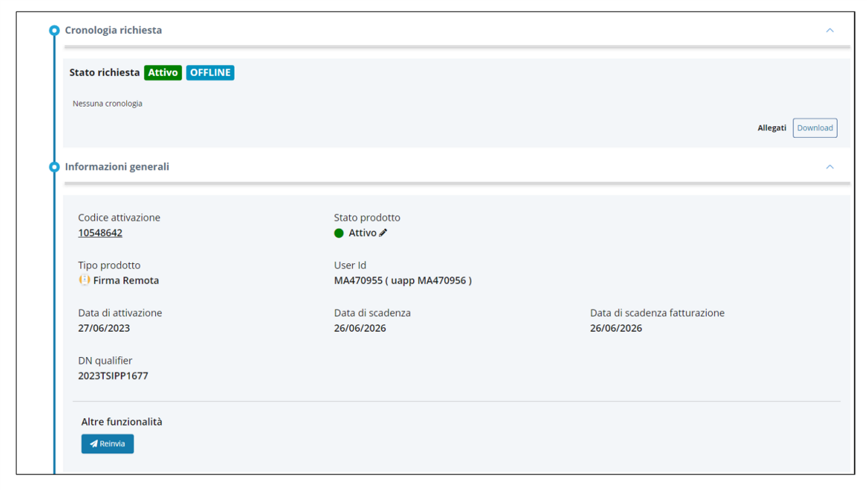Click the blue OFFLINE badge
This screenshot has width=868, height=490.
click(210, 73)
